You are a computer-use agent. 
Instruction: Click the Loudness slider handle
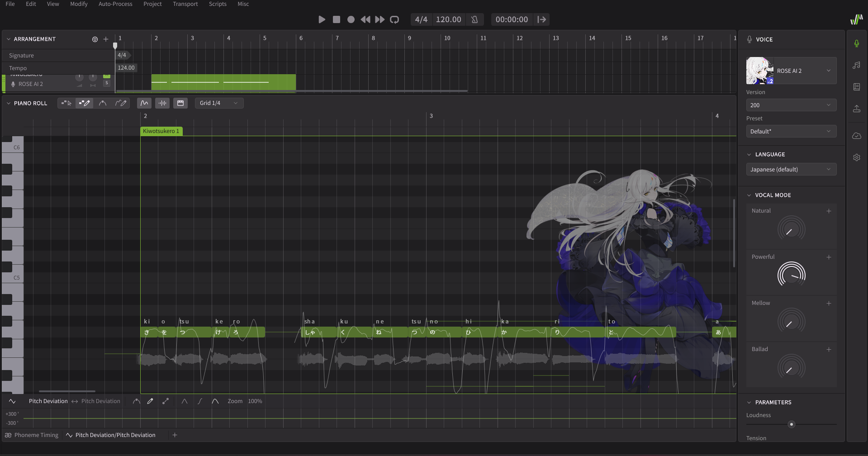click(x=791, y=424)
